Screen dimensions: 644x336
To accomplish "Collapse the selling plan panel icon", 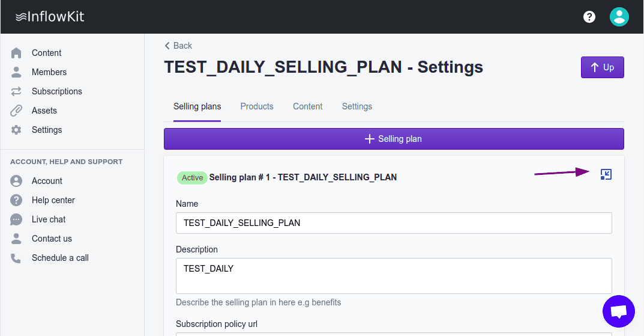I will pyautogui.click(x=606, y=175).
